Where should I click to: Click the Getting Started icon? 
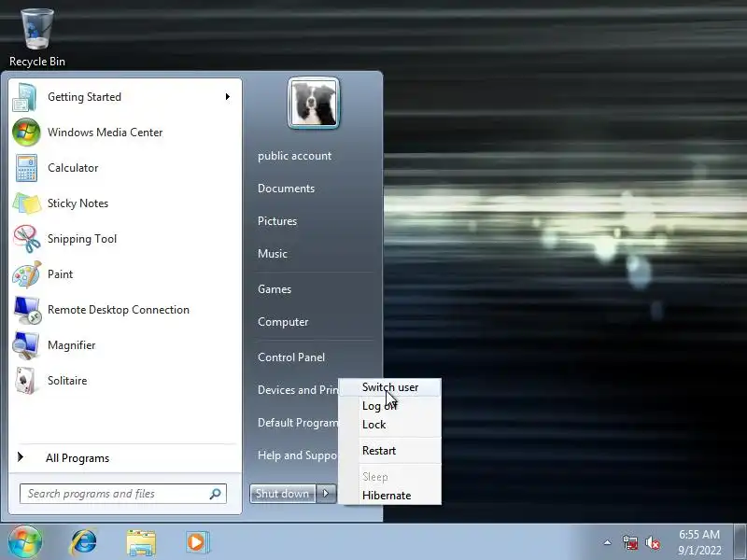26,97
